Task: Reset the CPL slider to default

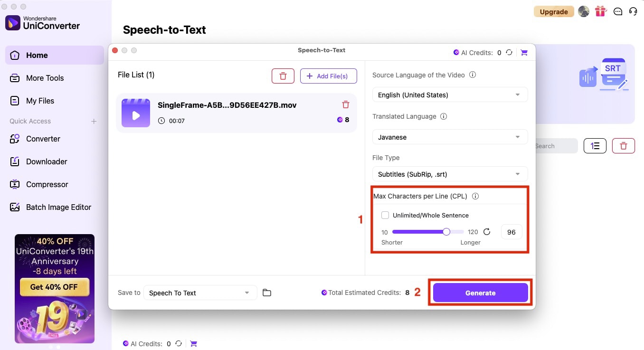Action: pos(487,232)
